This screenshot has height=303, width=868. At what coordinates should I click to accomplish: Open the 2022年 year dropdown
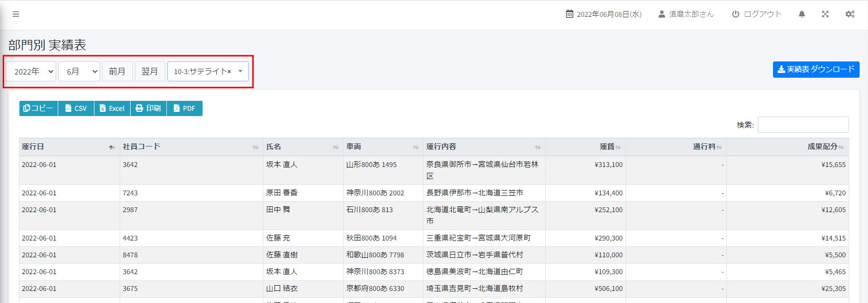coord(31,71)
